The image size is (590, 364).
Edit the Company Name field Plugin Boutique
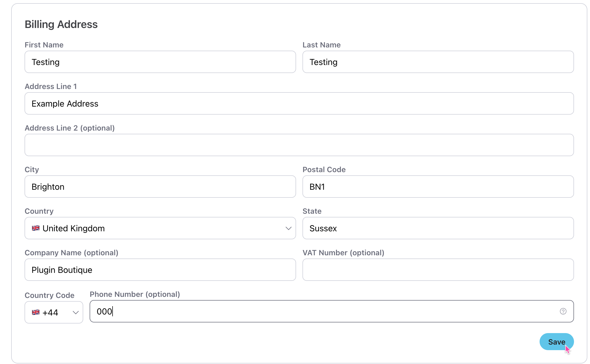pyautogui.click(x=160, y=270)
